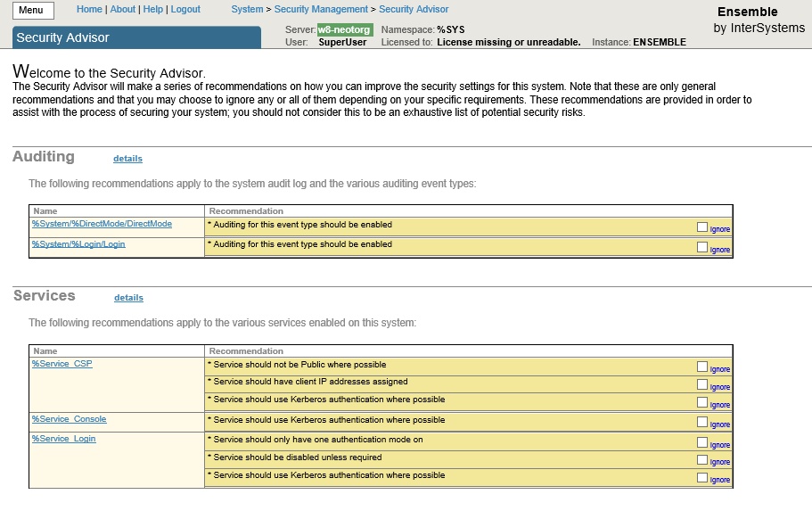Check Ignore box for Console Kerberos recommendation
Image resolution: width=812 pixels, height=511 pixels.
[702, 422]
